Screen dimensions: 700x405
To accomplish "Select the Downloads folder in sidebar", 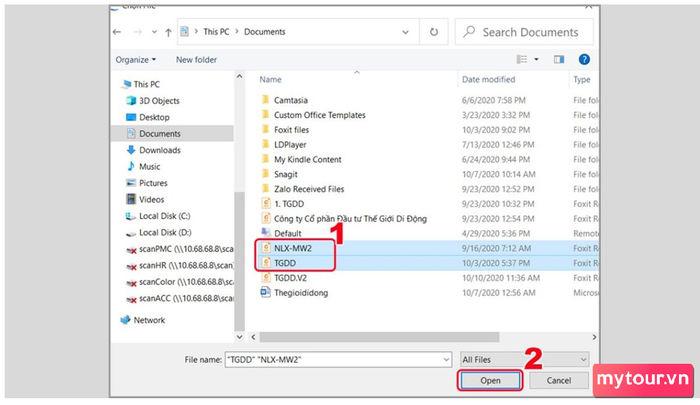I will [x=159, y=150].
